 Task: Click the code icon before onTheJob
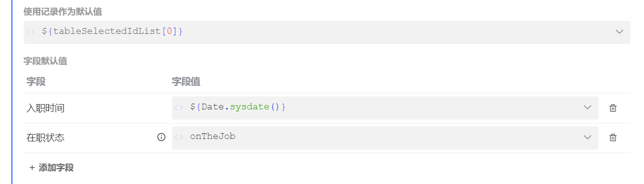(x=179, y=137)
